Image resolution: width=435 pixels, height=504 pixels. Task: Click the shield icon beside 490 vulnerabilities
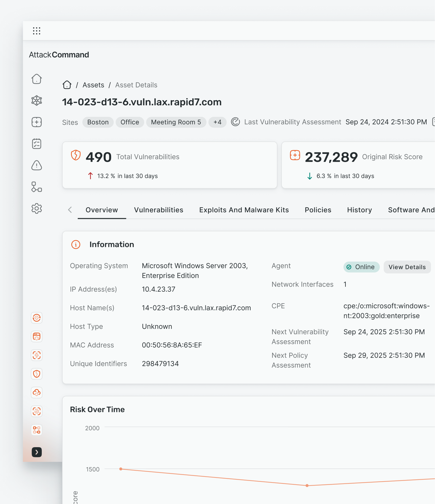pyautogui.click(x=76, y=155)
